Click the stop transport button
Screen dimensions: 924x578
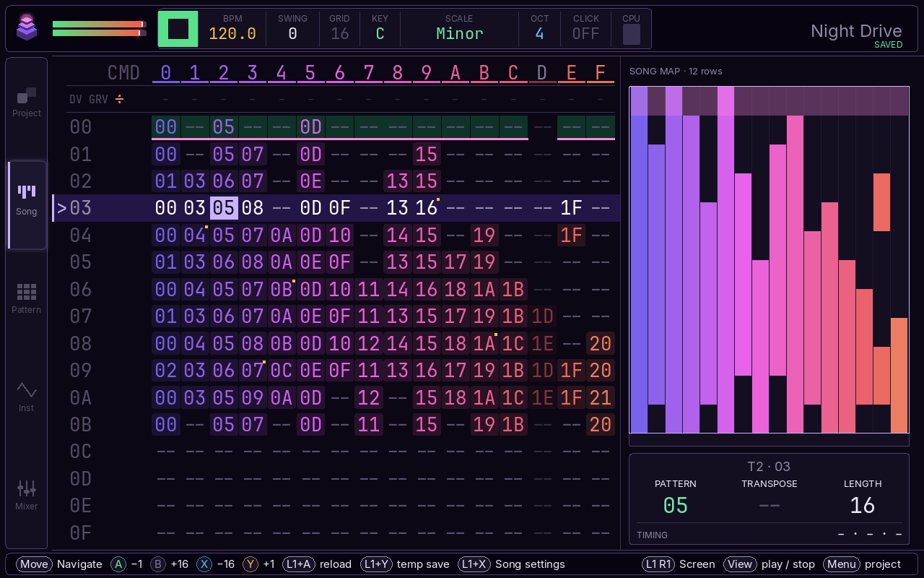(x=178, y=29)
